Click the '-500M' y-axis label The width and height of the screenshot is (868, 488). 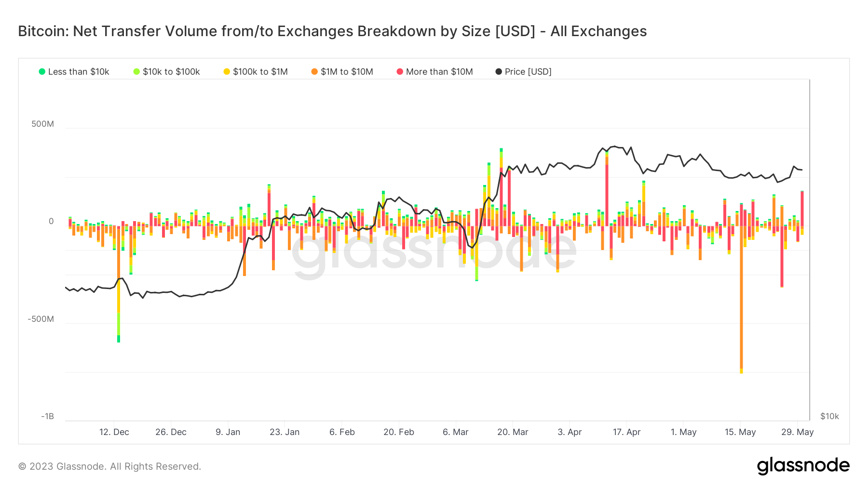(x=41, y=319)
